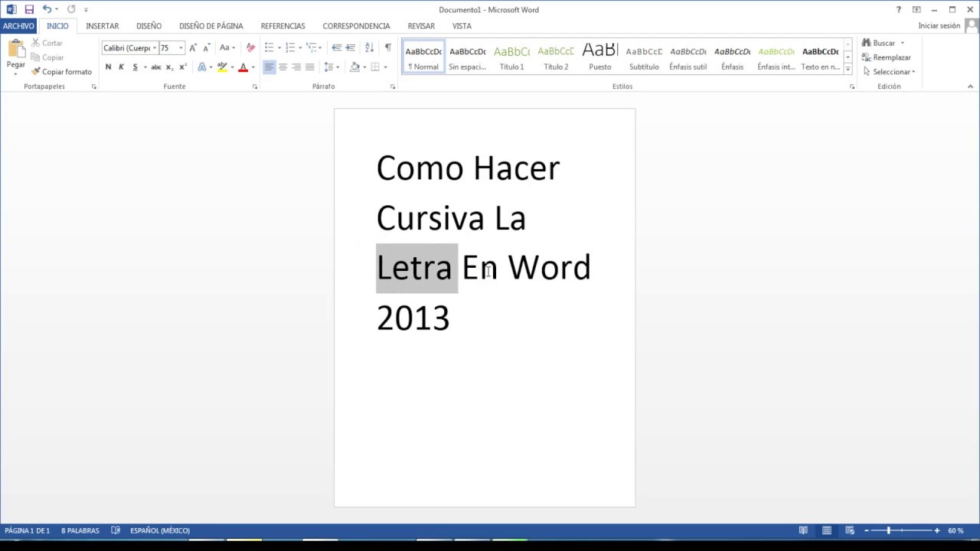Switch to web layout view in status bar
The height and width of the screenshot is (551, 980).
pyautogui.click(x=851, y=530)
